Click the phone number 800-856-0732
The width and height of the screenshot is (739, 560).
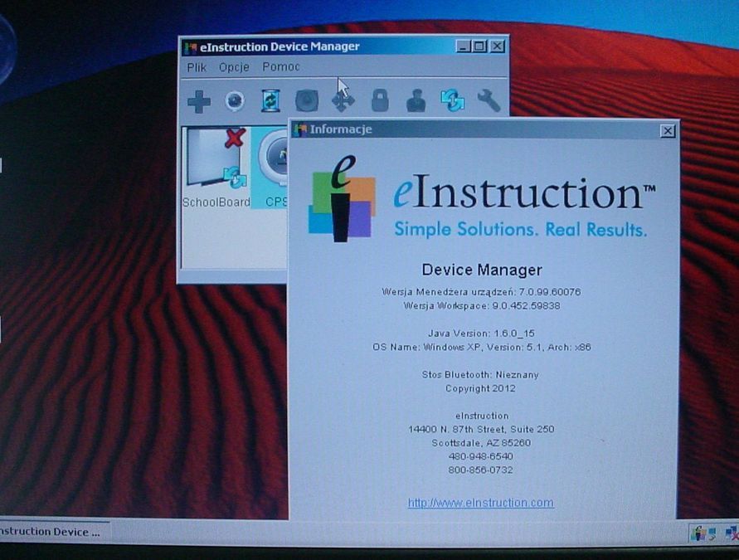point(481,470)
